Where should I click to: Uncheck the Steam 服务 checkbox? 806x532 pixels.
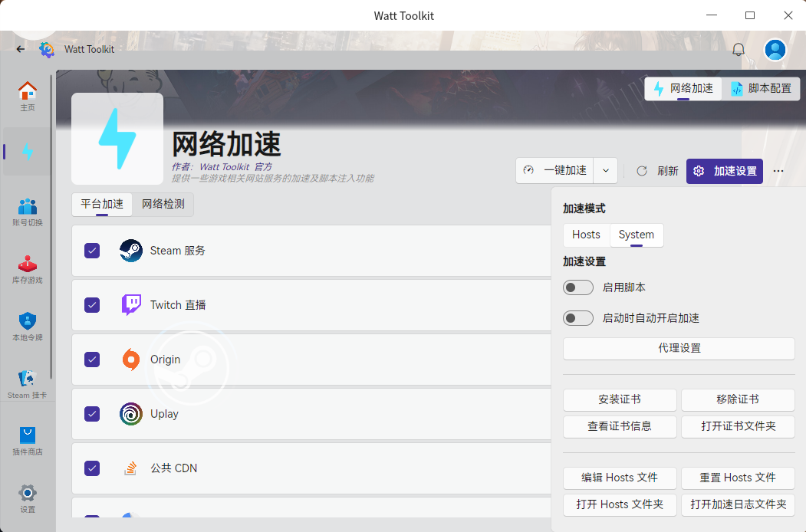tap(92, 251)
